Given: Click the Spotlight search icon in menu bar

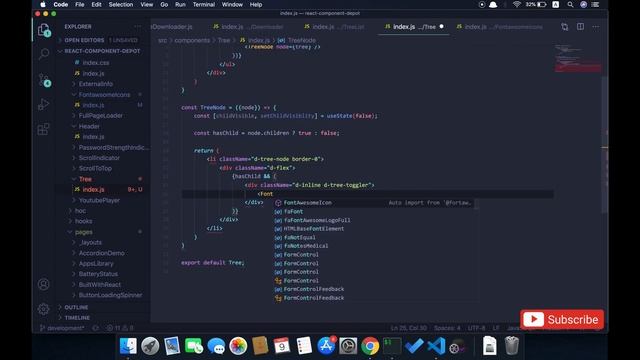Looking at the screenshot, I should (x=570, y=4).
